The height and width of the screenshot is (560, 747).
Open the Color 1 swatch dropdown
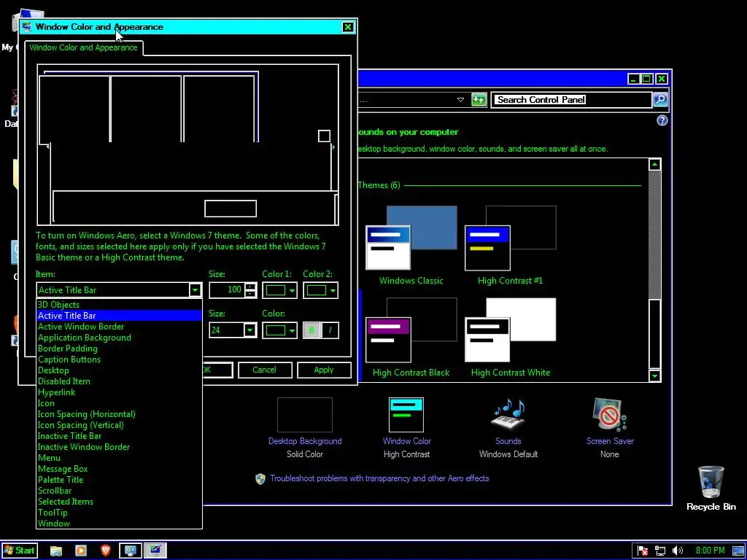coord(279,290)
